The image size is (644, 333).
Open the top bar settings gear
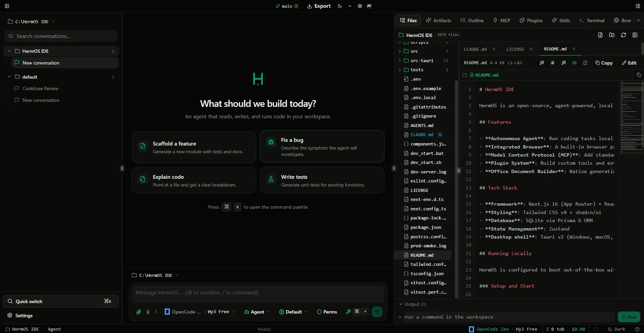tap(360, 6)
